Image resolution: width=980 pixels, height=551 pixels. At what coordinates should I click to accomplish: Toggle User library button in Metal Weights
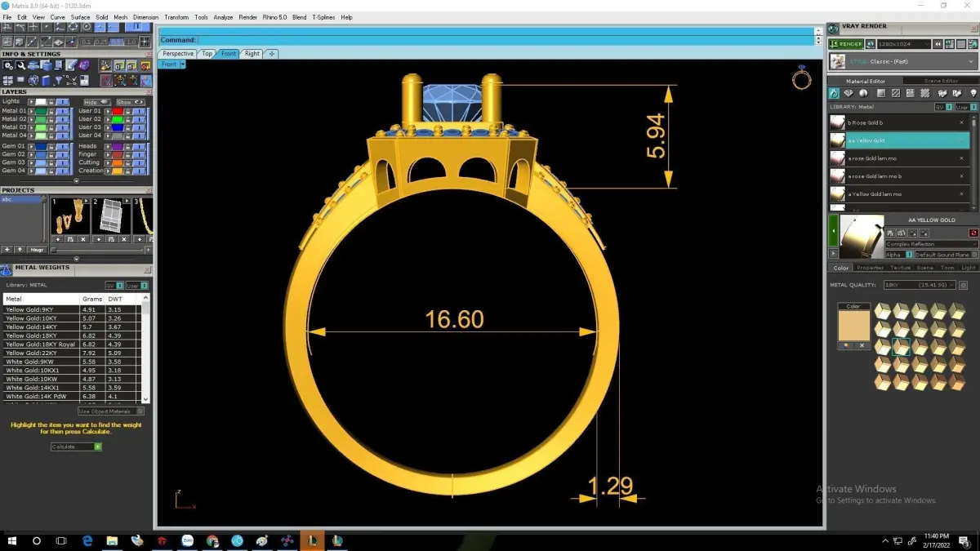click(137, 285)
